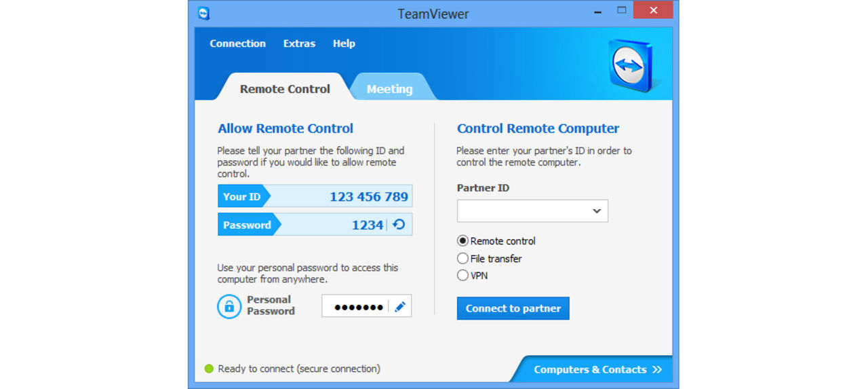Open the Help menu
This screenshot has height=389, width=868.
344,43
